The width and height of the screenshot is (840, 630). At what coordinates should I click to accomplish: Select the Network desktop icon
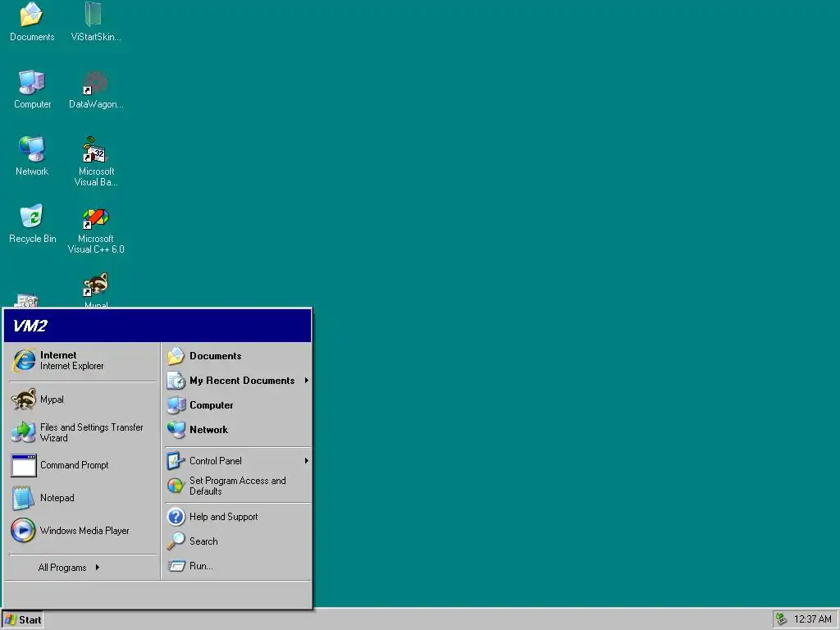click(x=32, y=157)
